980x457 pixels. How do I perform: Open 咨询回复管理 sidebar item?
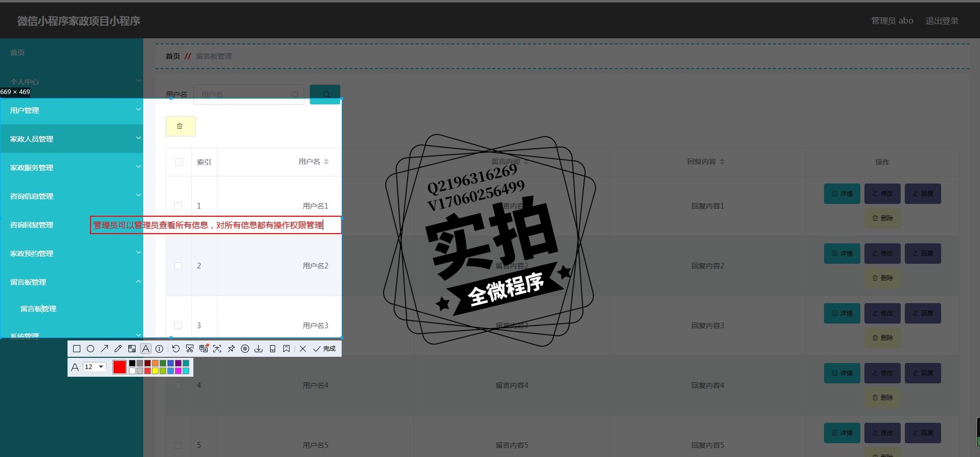(32, 225)
